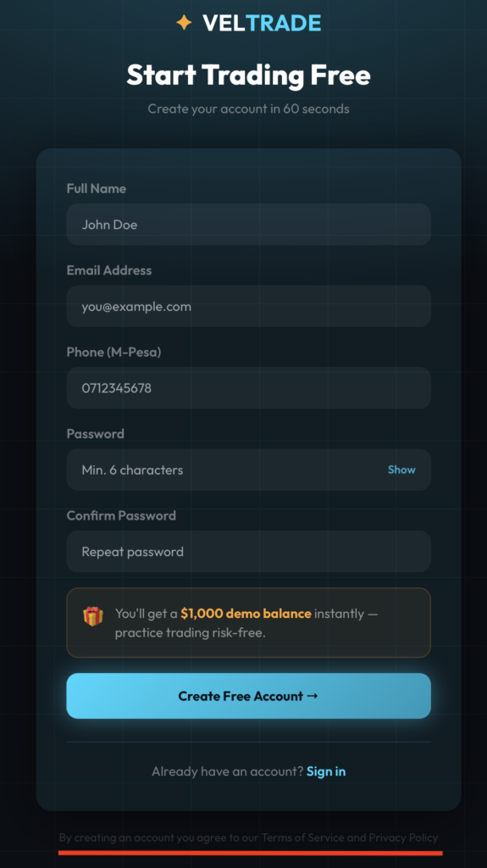Click the Full Name label

97,188
